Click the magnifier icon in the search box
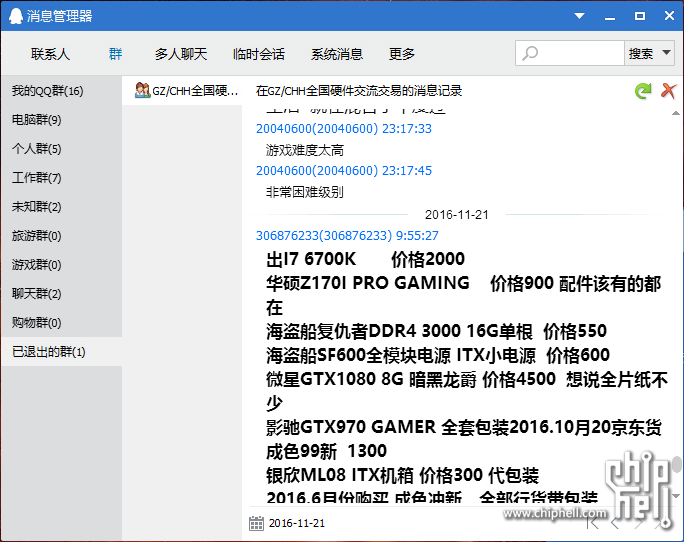Screen dimensions: 684x542 coord(530,54)
